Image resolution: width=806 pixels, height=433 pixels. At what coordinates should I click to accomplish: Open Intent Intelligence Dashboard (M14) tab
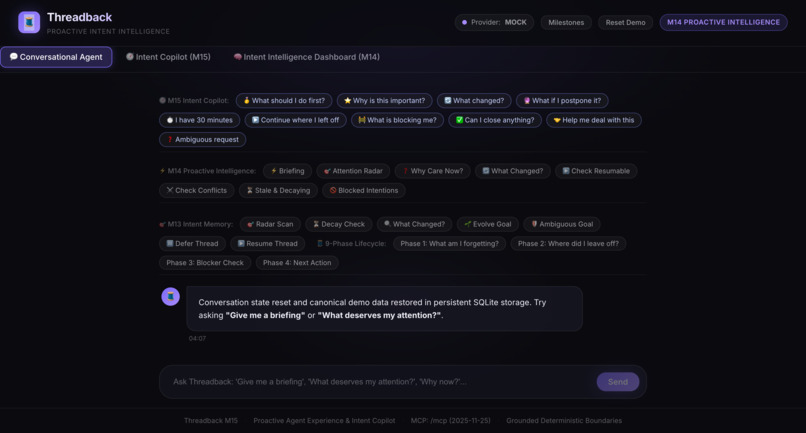point(306,57)
